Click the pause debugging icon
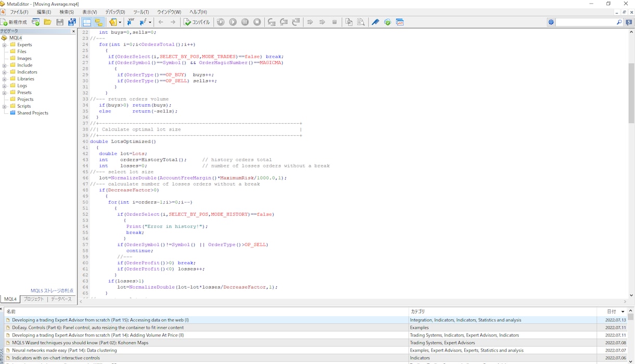Viewport: 635px width, 364px height. point(245,22)
